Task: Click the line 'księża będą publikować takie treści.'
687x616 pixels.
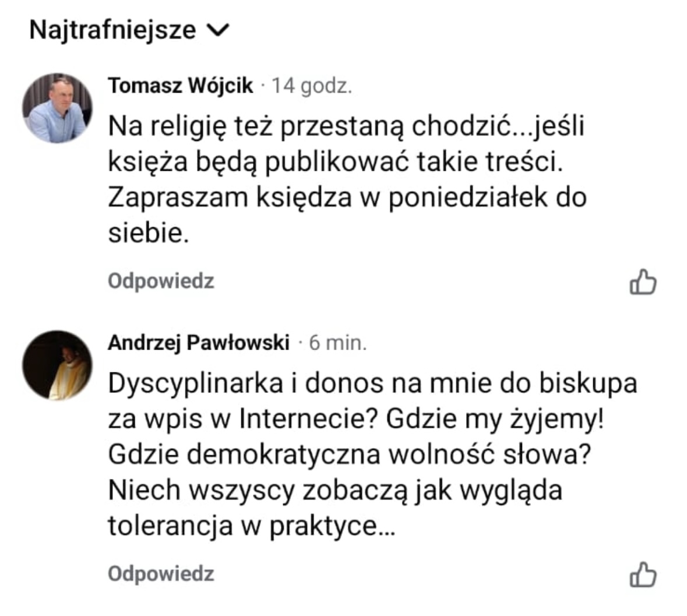Action: tap(336, 163)
